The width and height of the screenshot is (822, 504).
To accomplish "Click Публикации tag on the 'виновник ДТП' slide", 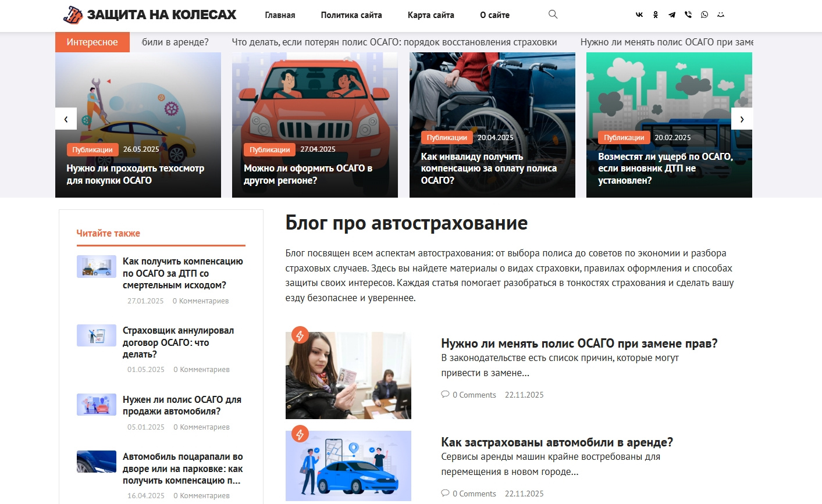I will tap(624, 138).
